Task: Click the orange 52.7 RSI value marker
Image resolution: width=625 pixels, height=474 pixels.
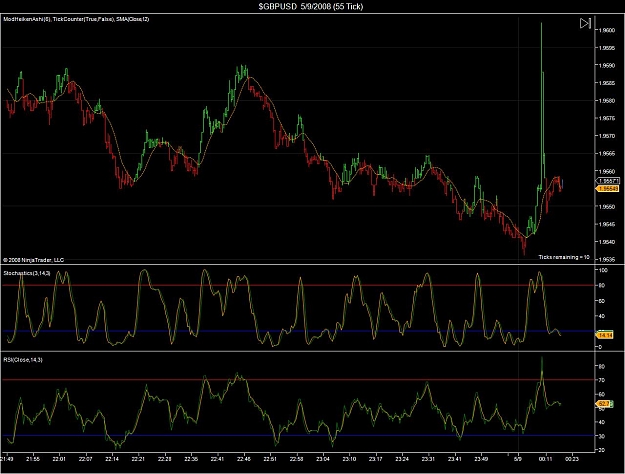Action: 604,404
